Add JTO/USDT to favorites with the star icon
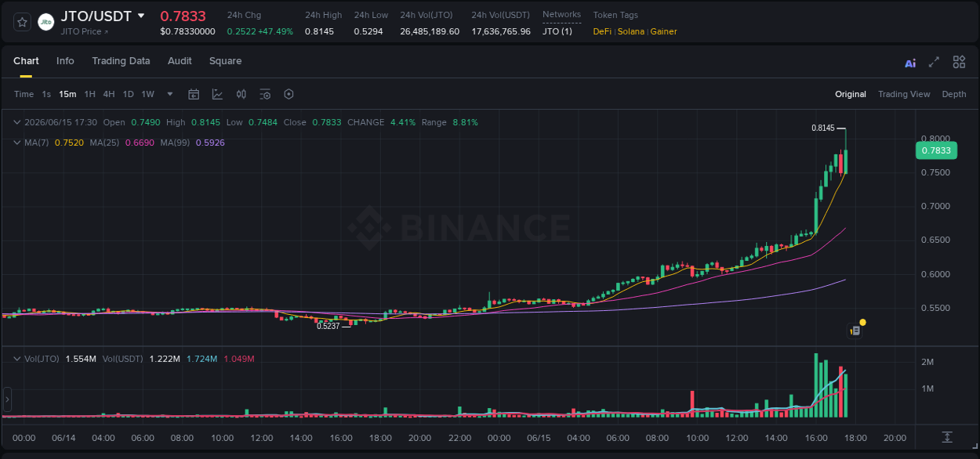This screenshot has height=459, width=980. (x=22, y=22)
